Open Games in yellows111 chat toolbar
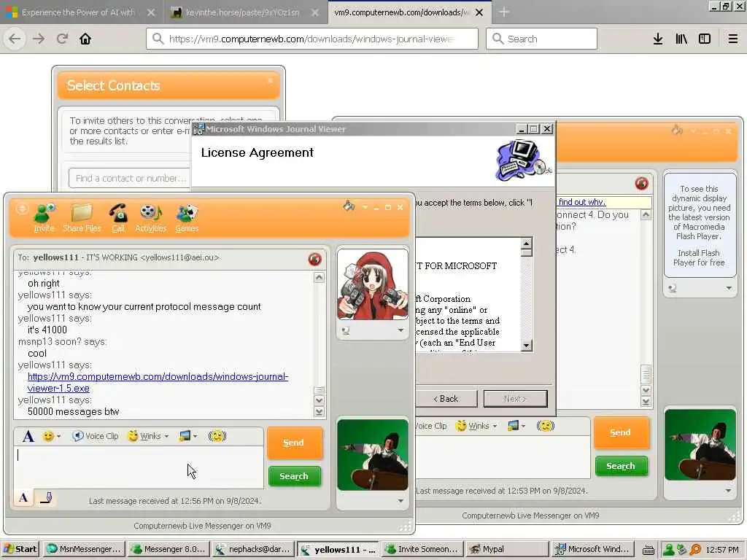 (187, 217)
